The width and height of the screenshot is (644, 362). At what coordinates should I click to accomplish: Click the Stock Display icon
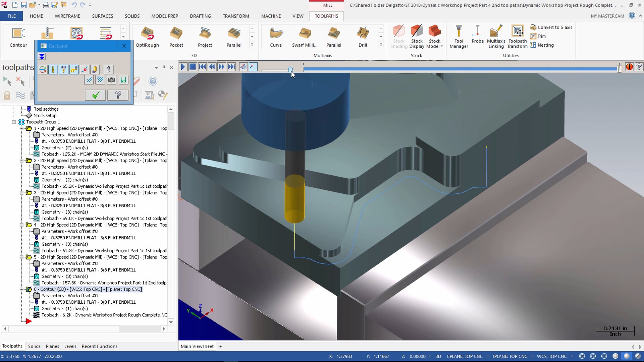pos(417,37)
